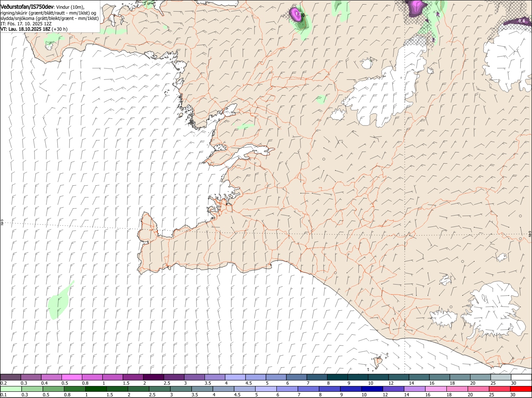Screen dimensions: 532x398
Task: Select the 2–2.5 darkest purple swatch in upper scale
Action: point(154,377)
